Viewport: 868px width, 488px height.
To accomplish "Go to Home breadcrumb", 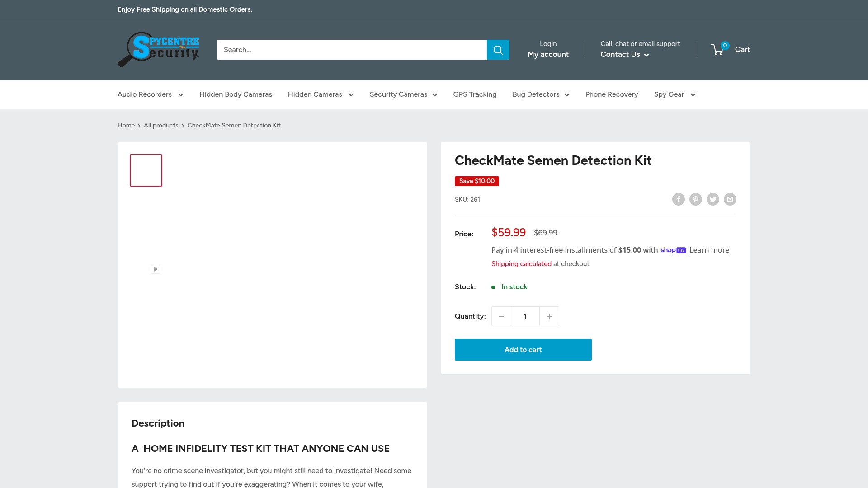I will click(126, 126).
